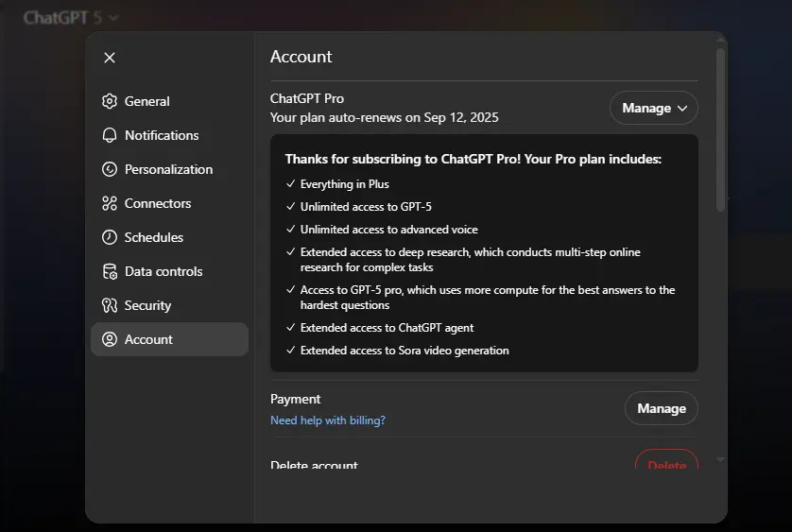Select the Schedules tab
792x532 pixels.
pos(169,237)
